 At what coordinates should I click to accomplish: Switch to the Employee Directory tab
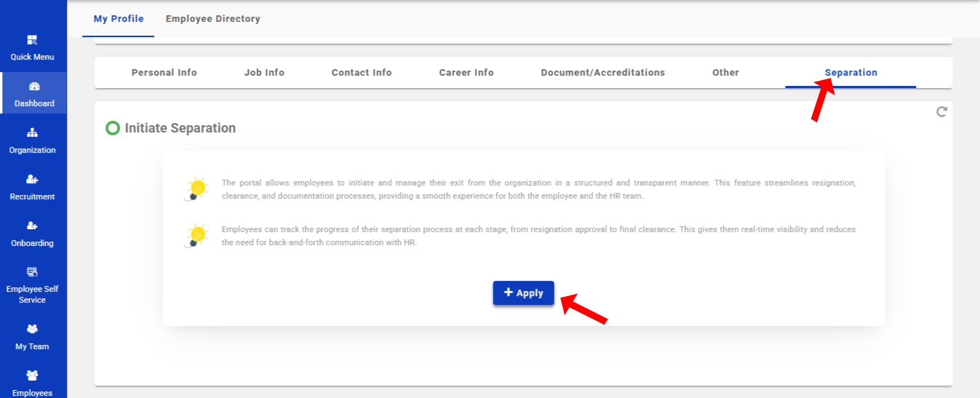(x=212, y=19)
